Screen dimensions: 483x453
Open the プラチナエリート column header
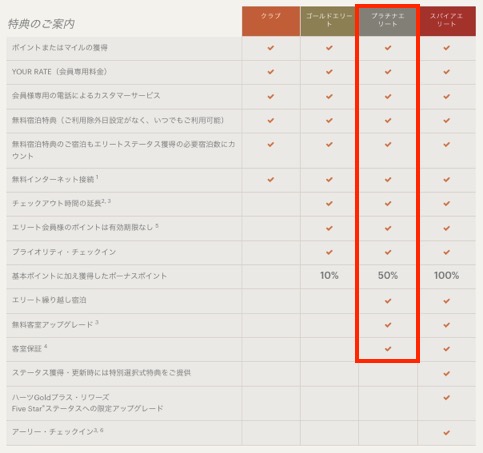(388, 21)
